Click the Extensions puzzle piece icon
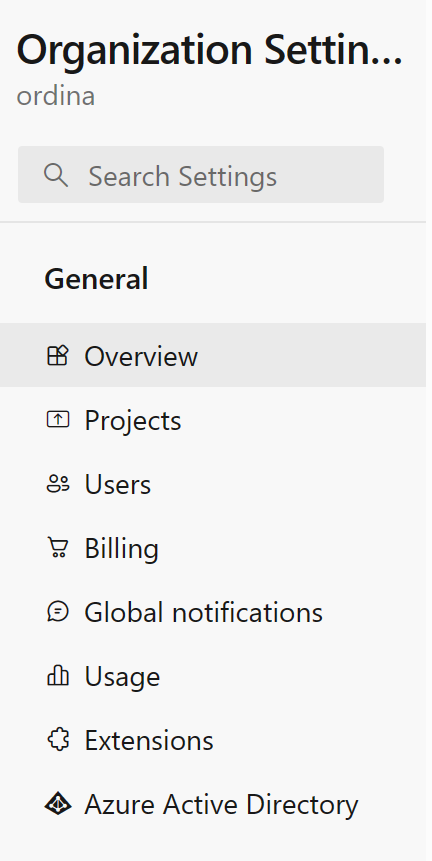 58,740
